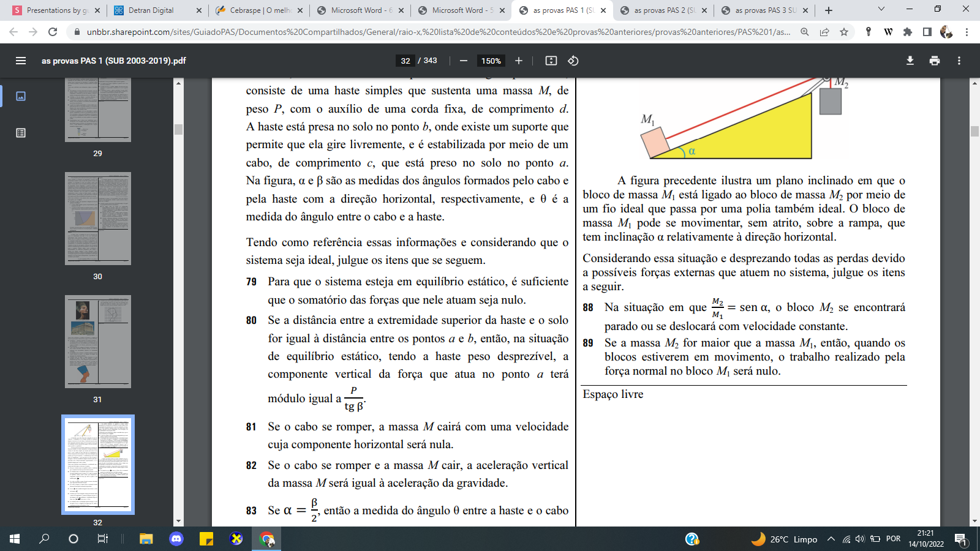The height and width of the screenshot is (551, 980).
Task: Go forward in browser history
Action: 33,32
